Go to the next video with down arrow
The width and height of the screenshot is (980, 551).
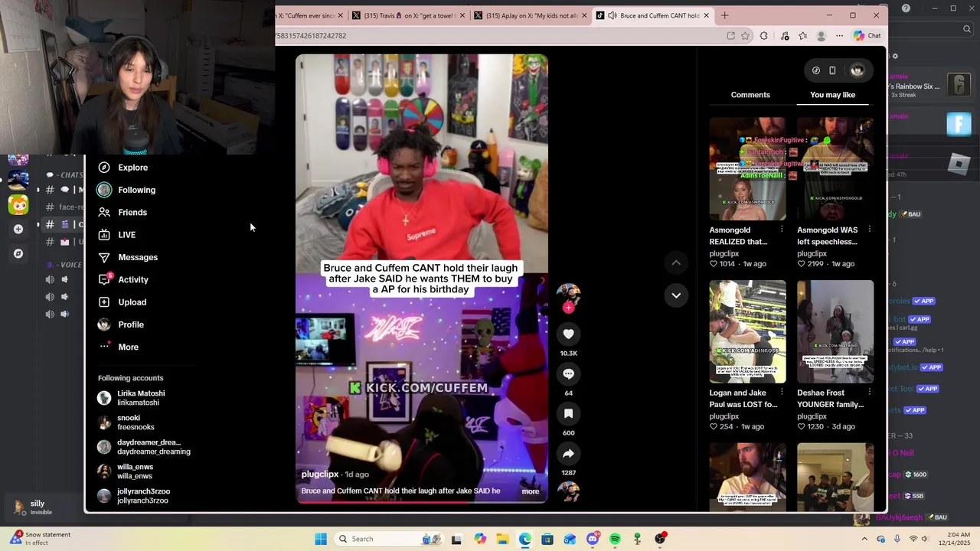pos(676,295)
